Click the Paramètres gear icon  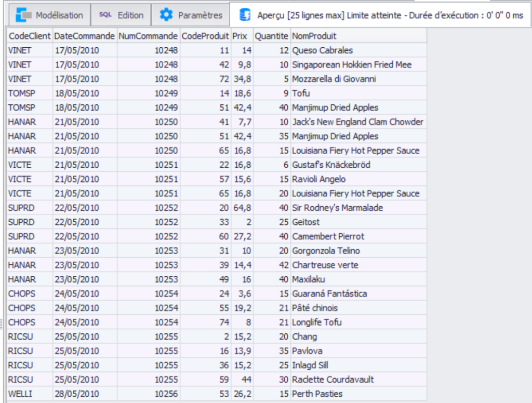click(x=166, y=15)
